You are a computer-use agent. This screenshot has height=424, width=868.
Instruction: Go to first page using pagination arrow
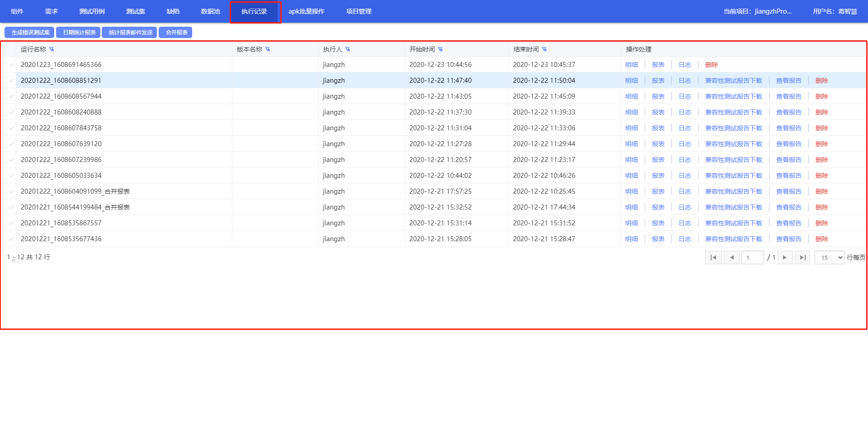713,257
